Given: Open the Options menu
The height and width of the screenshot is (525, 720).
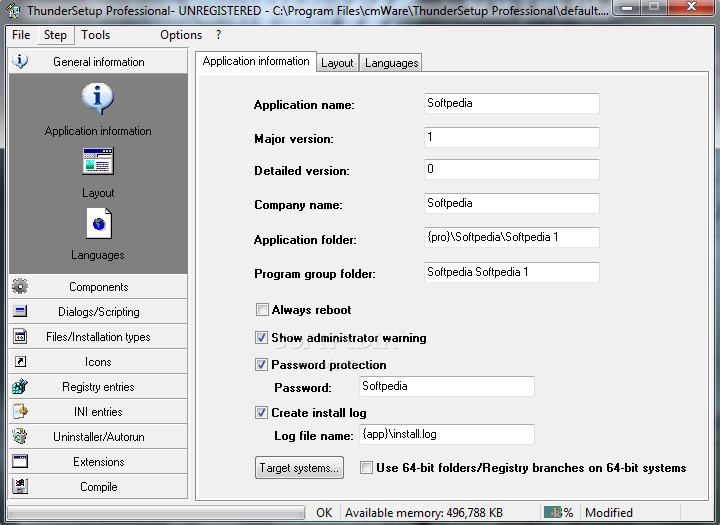Looking at the screenshot, I should 181,35.
